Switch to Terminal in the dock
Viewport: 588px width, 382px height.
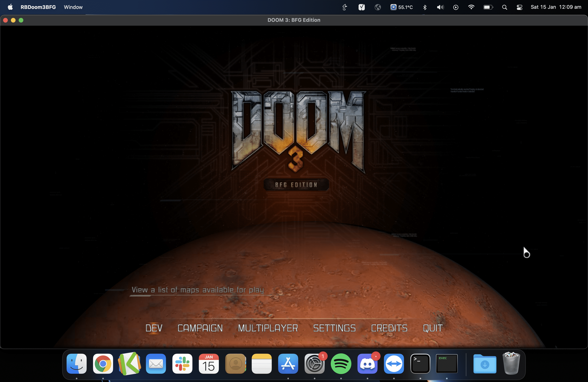coord(420,364)
